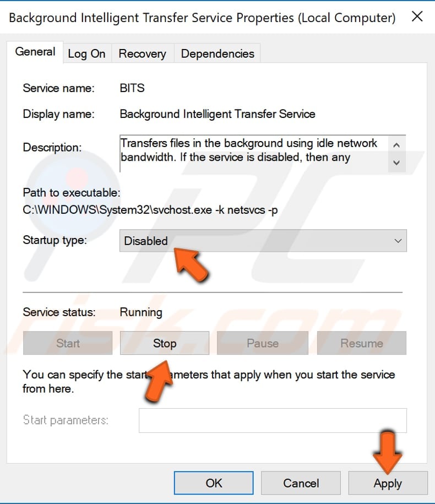Stop the running service
The image size is (435, 504).
pos(165,343)
